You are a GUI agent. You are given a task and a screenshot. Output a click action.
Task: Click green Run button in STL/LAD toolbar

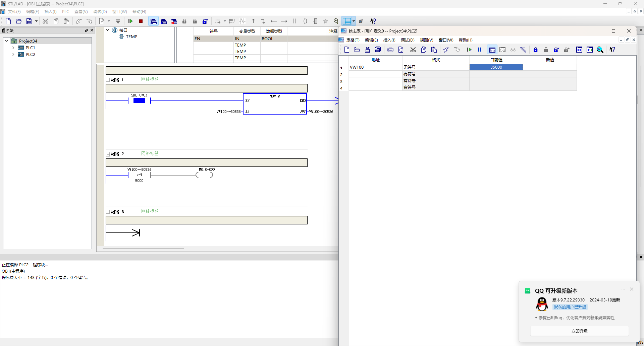point(130,21)
